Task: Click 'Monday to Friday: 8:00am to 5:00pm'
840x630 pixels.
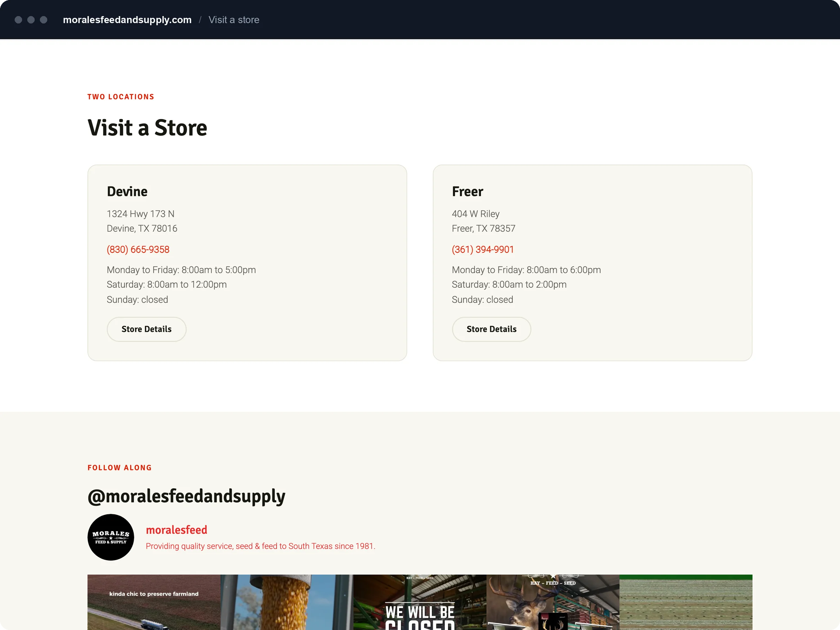Action: (x=181, y=270)
